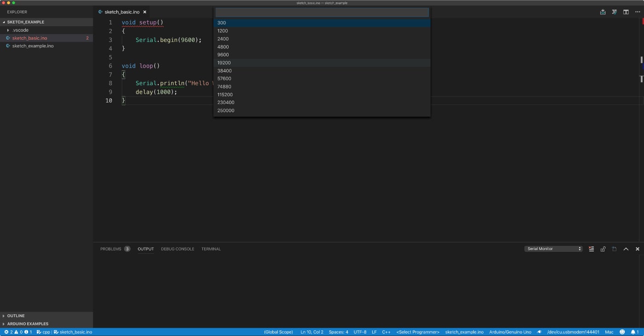Click the Serial.begin(9600); code line

point(169,40)
